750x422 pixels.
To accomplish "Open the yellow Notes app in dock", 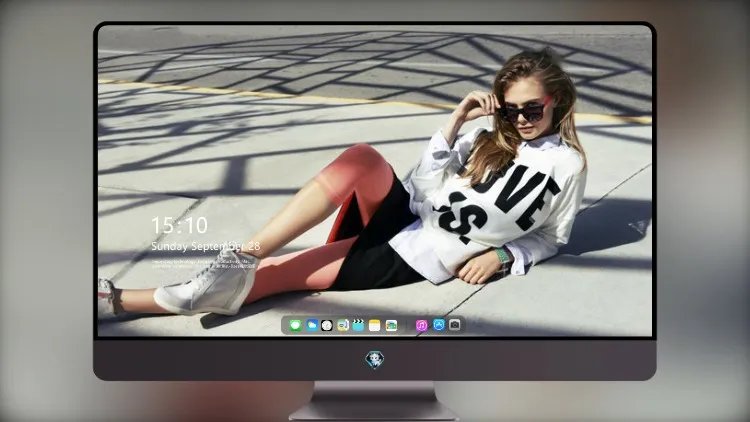I will 375,325.
